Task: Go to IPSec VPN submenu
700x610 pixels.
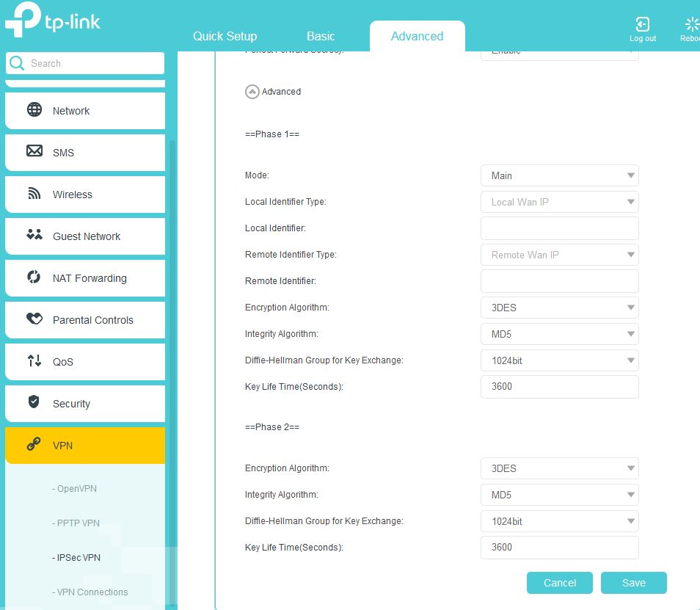Action: pos(76,558)
